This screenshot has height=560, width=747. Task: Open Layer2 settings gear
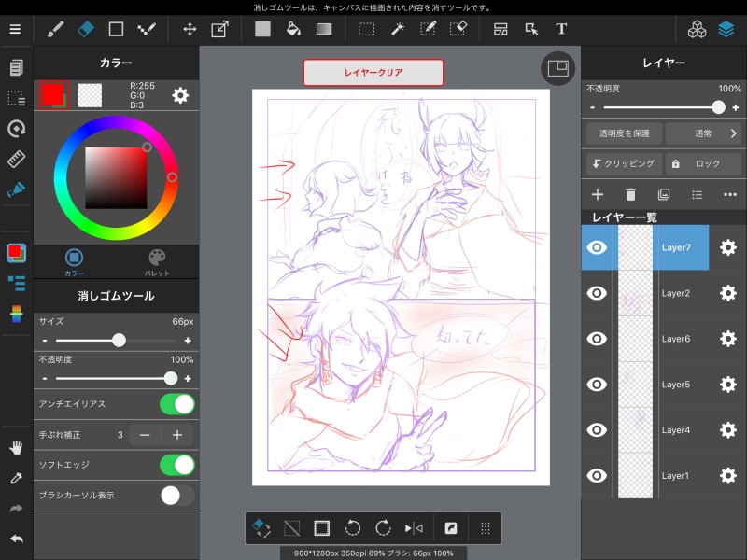(x=728, y=293)
